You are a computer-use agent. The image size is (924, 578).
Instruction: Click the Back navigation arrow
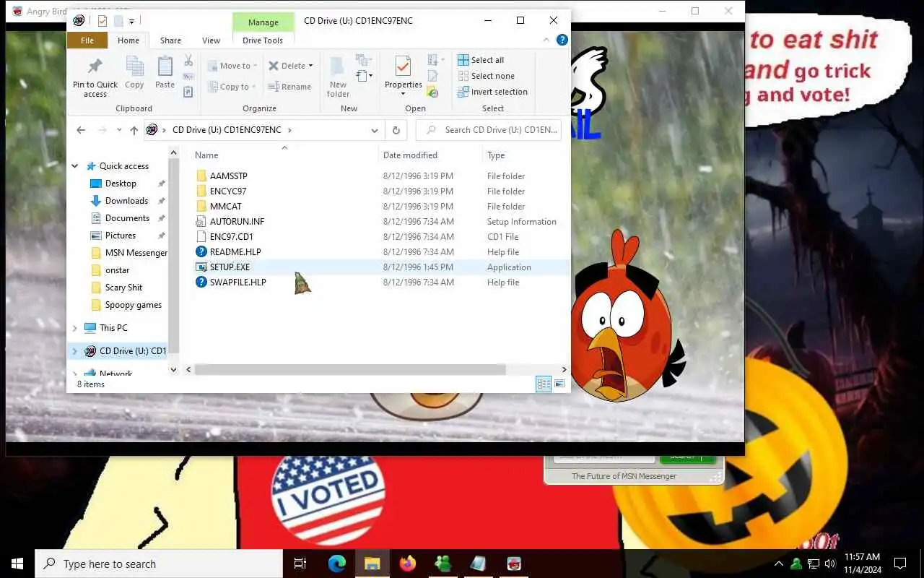[81, 130]
